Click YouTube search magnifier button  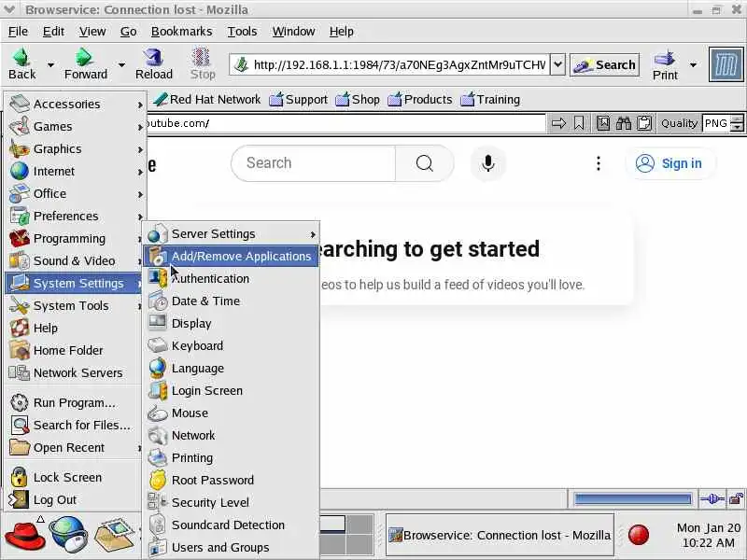424,163
